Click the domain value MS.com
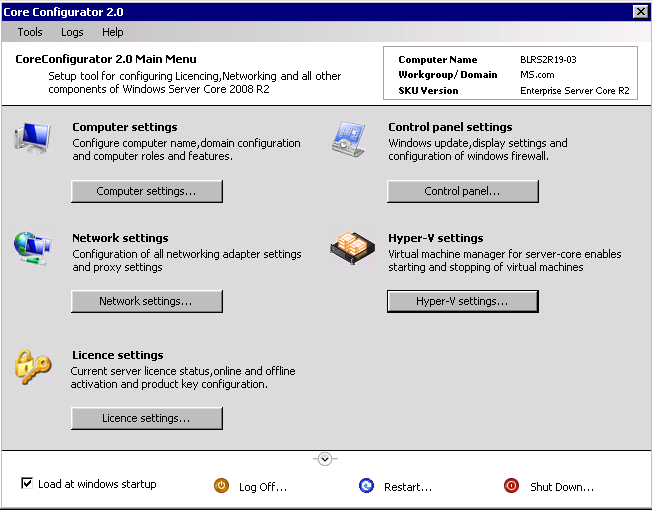This screenshot has width=652, height=510. tap(537, 75)
